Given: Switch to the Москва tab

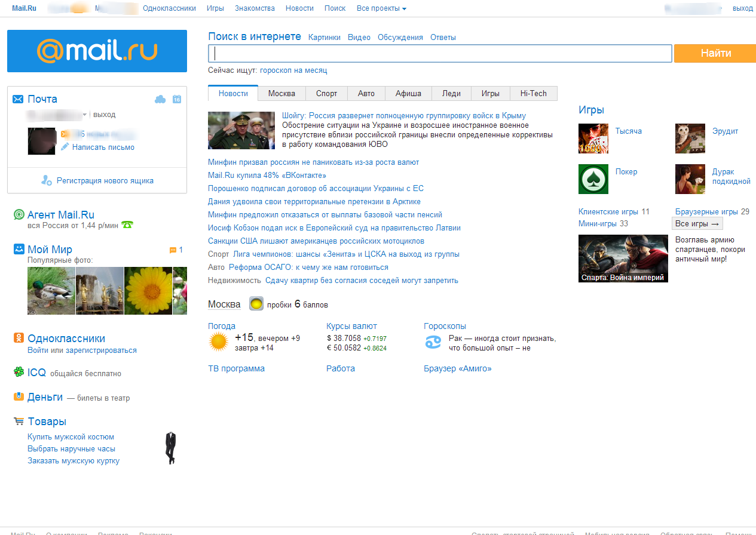Looking at the screenshot, I should coord(281,93).
